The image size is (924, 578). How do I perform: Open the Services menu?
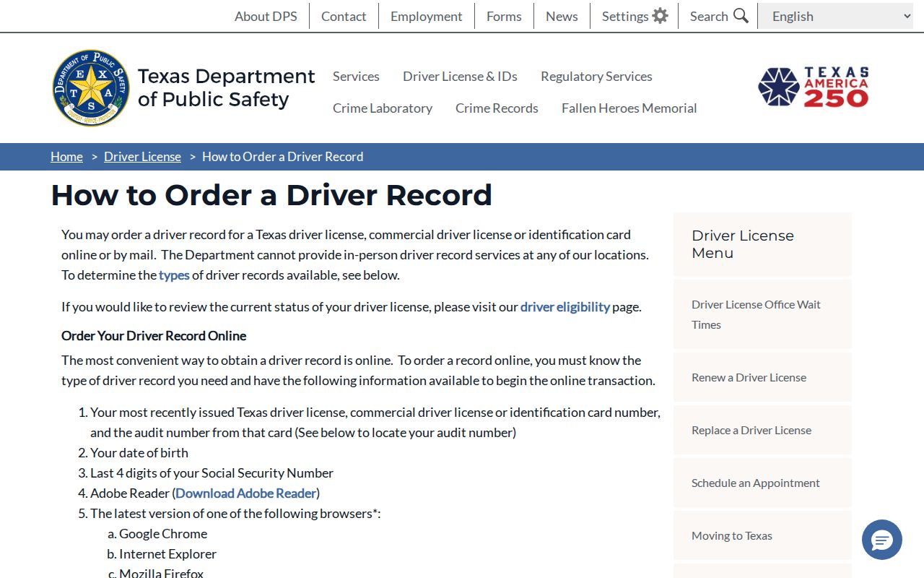click(356, 76)
